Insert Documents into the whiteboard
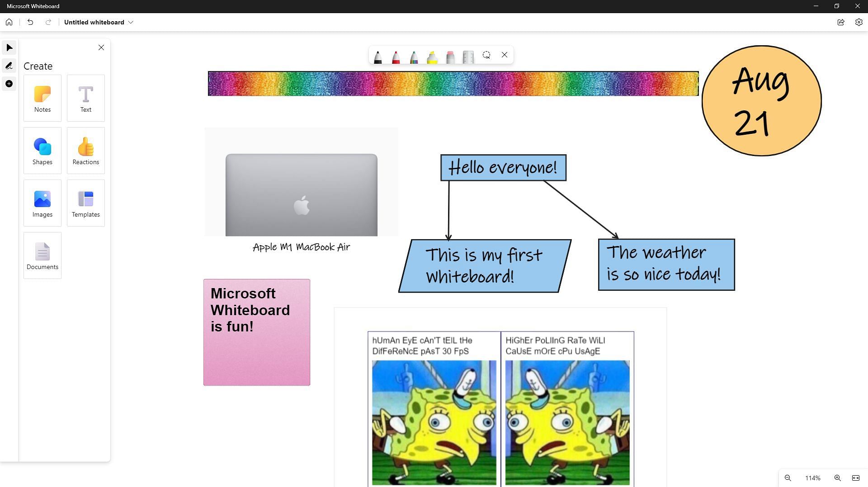 point(42,255)
